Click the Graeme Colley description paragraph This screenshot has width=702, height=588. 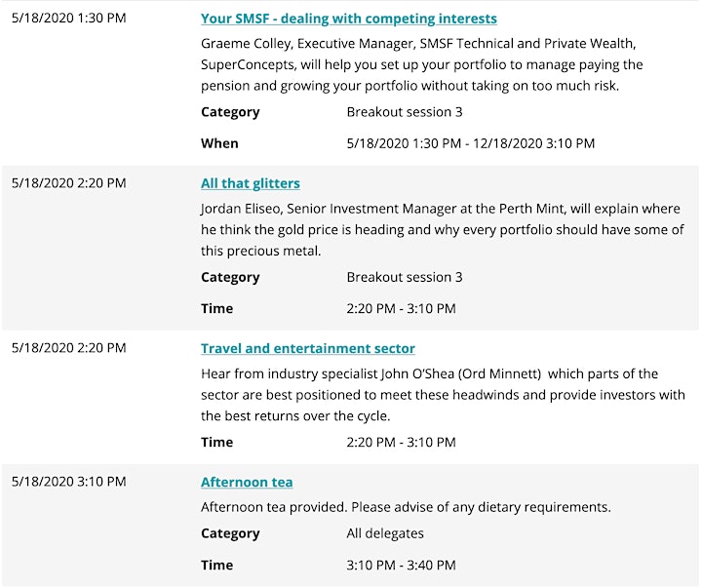click(422, 64)
